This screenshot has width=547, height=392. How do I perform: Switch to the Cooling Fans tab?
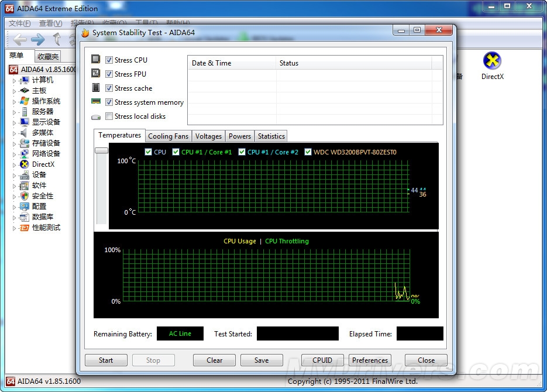click(168, 136)
